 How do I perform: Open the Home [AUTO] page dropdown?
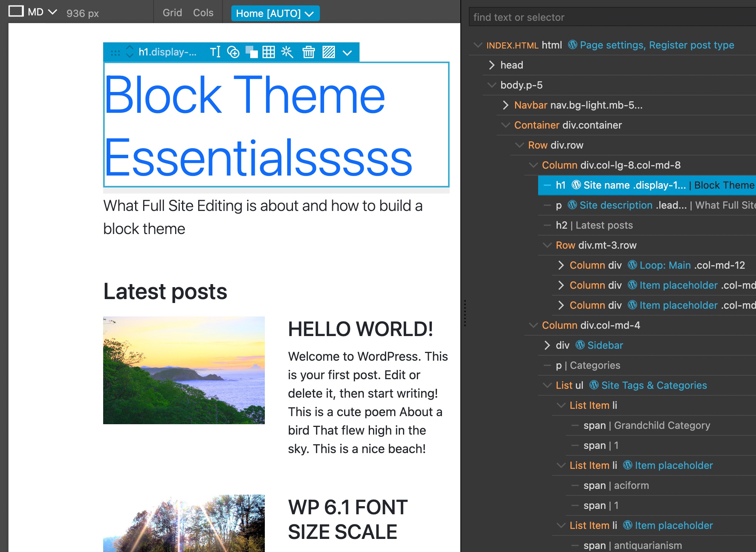click(x=275, y=13)
